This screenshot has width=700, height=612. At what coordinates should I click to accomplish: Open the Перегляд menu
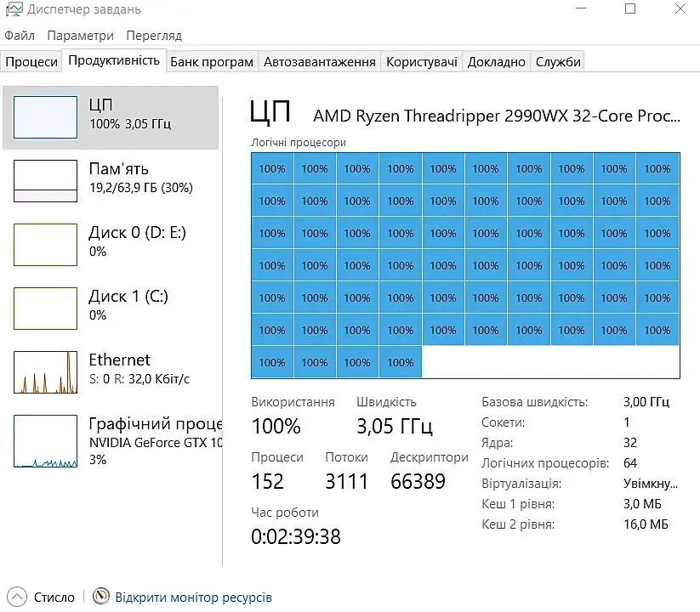(x=154, y=35)
